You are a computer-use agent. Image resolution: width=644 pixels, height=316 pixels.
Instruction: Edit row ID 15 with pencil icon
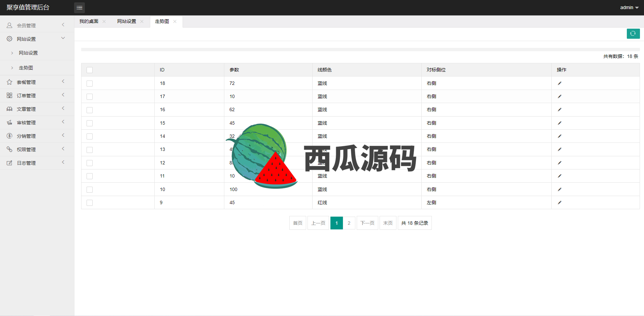559,123
